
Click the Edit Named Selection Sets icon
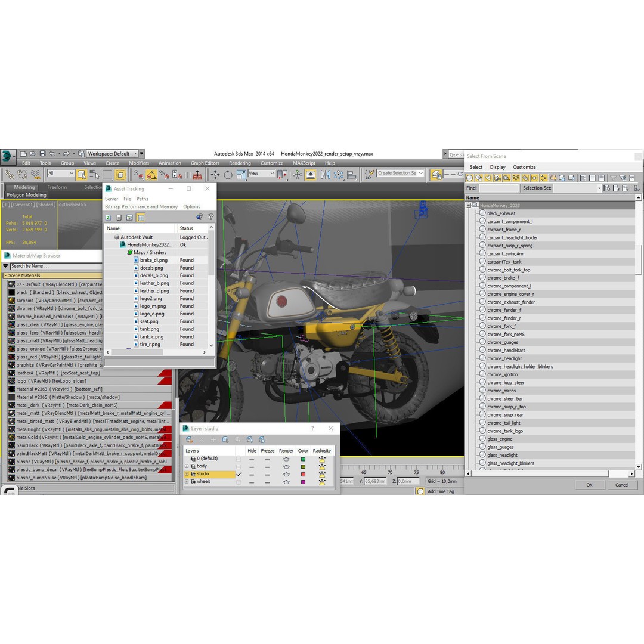[369, 175]
